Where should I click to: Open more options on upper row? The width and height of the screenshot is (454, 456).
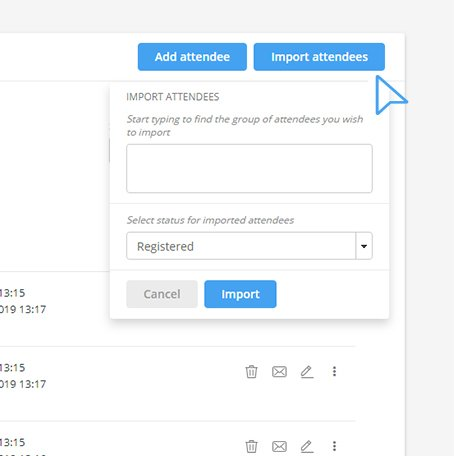click(334, 371)
